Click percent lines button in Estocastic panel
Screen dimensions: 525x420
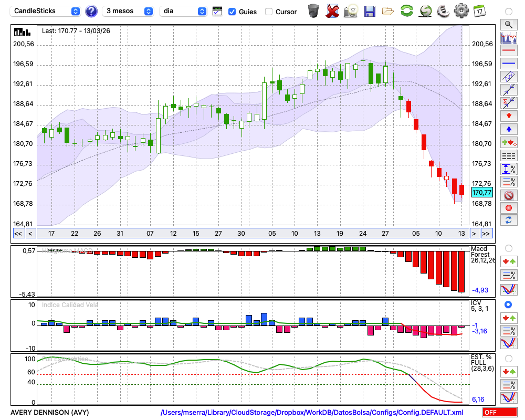pos(509,385)
